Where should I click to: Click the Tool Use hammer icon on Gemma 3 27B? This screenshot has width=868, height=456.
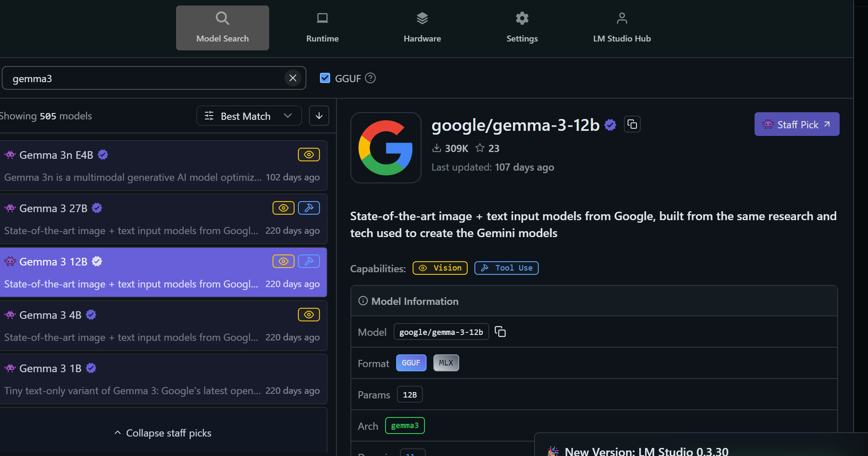pos(309,208)
